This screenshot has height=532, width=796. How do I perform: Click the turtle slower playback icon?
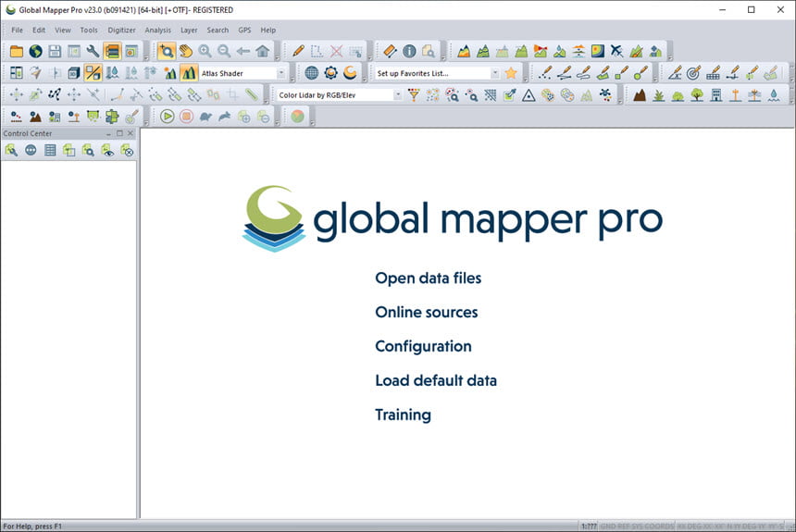205,117
